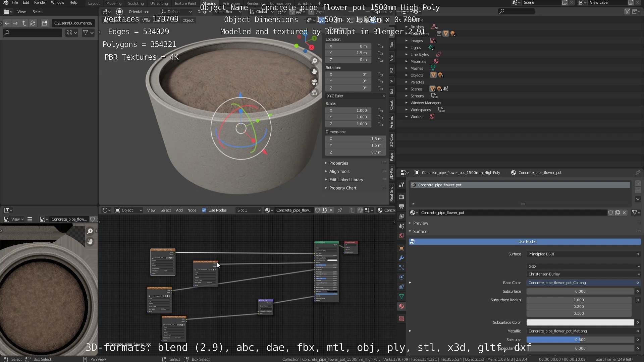The image size is (644, 362).
Task: Open the Scene properties tab
Action: [x=401, y=226]
